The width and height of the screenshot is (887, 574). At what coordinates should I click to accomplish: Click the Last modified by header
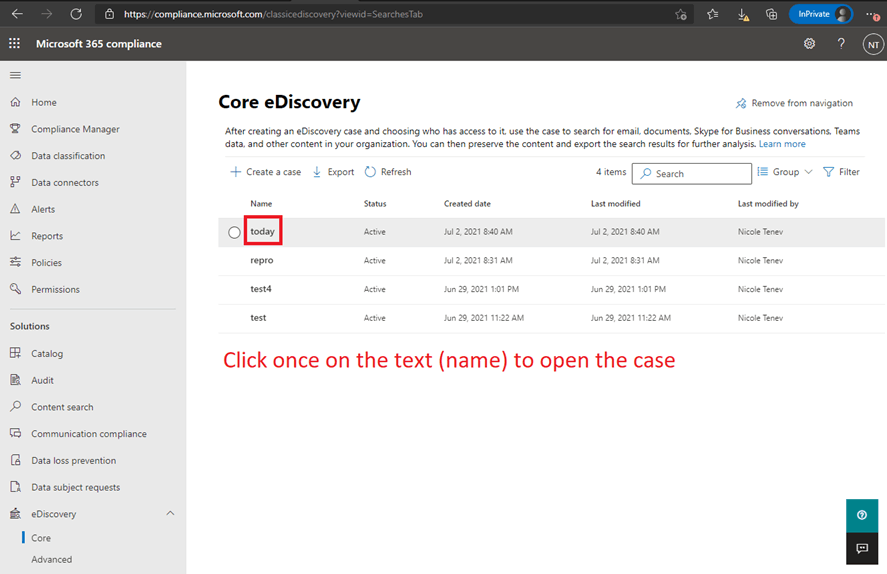[768, 204]
